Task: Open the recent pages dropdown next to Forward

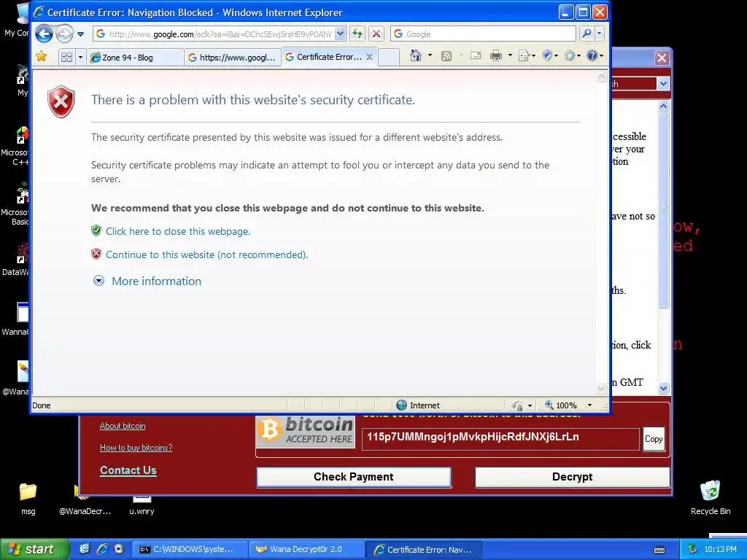Action: coord(80,34)
